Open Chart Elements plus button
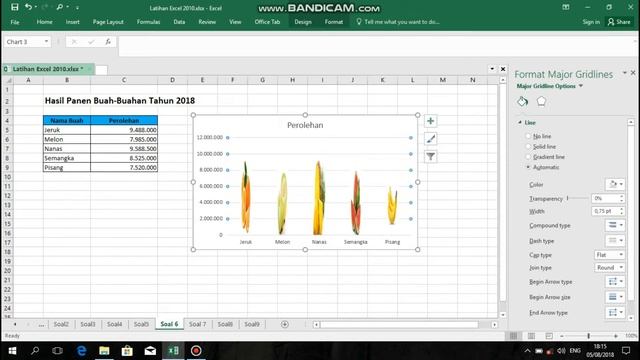Viewport: 640px width, 360px height. click(430, 121)
